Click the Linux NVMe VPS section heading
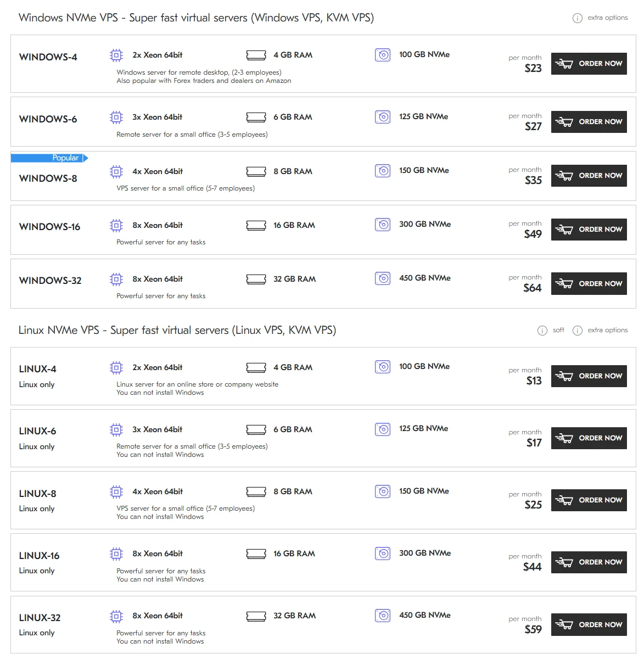Screen dimensions: 644x665 pyautogui.click(x=178, y=330)
